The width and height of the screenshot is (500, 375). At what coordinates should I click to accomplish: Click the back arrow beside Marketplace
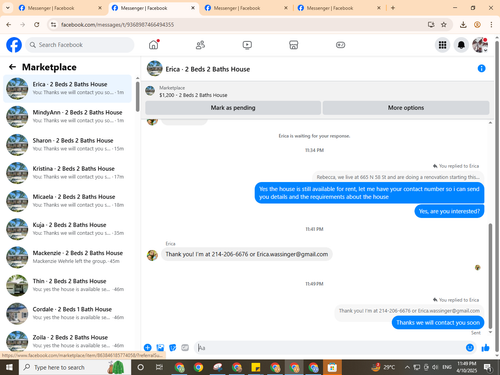[12, 67]
